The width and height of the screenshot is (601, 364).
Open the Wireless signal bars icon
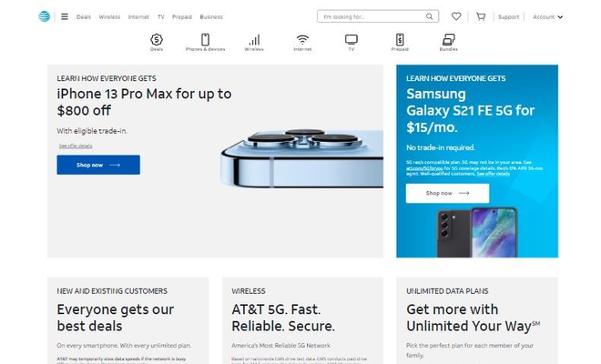point(254,41)
